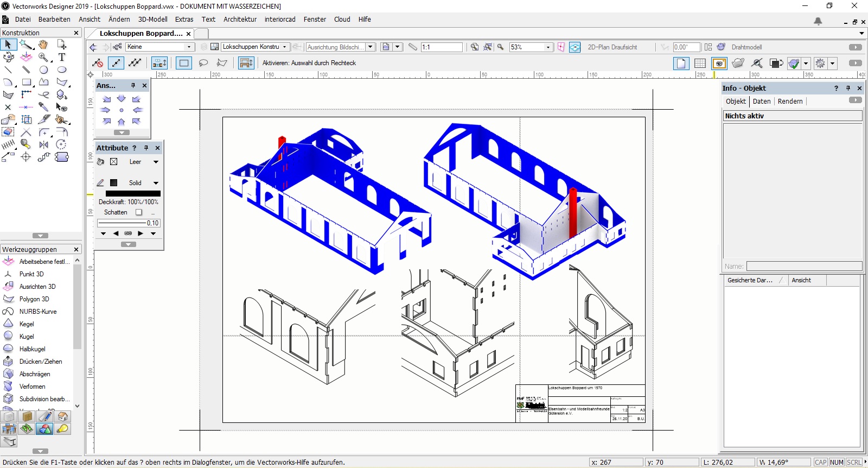
Task: Expand the Attribute palette bottom arrow
Action: pos(129,244)
